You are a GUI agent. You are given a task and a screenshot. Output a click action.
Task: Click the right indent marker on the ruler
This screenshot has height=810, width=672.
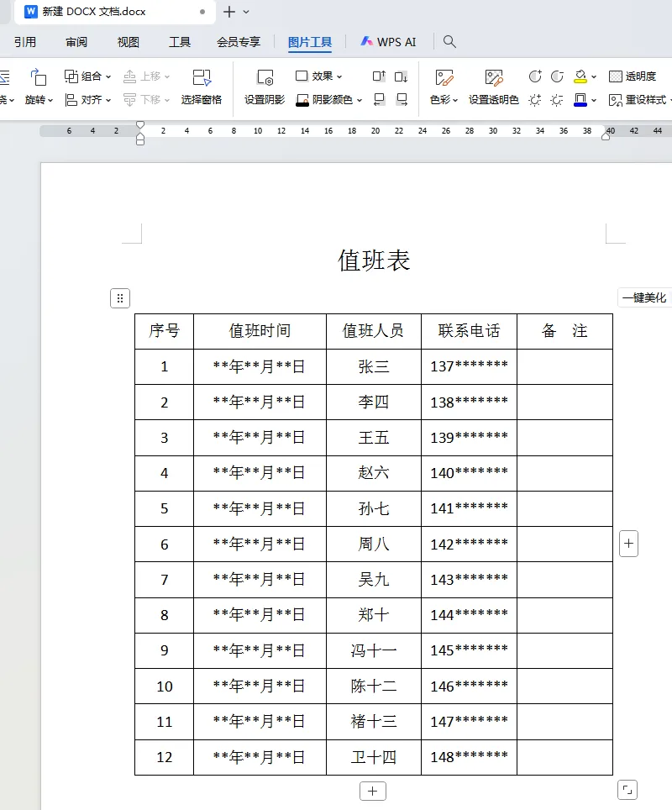pos(606,136)
